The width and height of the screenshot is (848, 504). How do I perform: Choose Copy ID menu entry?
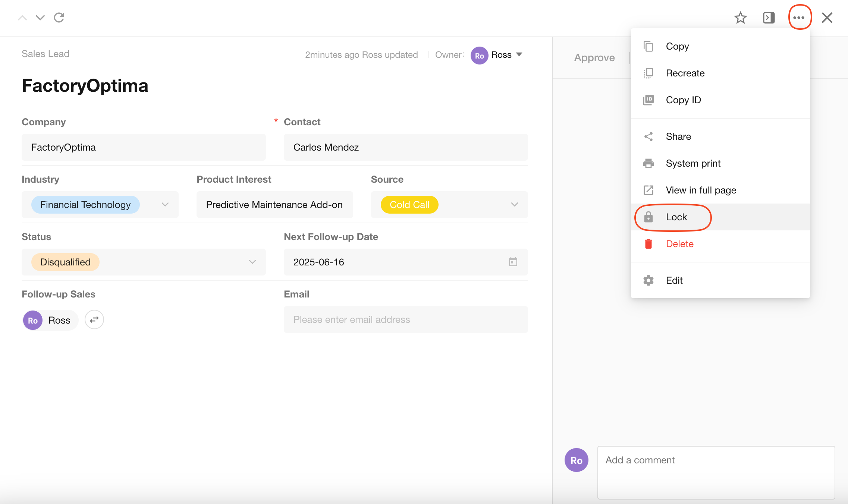683,100
